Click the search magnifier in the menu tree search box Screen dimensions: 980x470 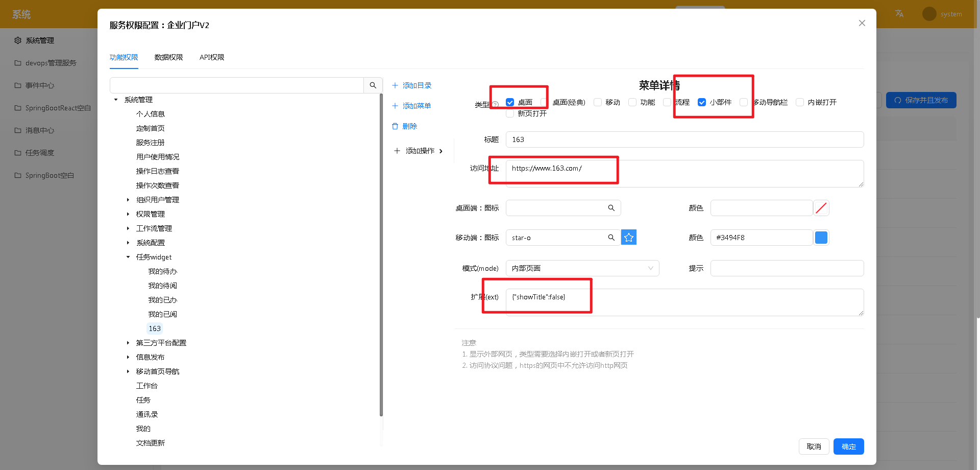(x=373, y=85)
